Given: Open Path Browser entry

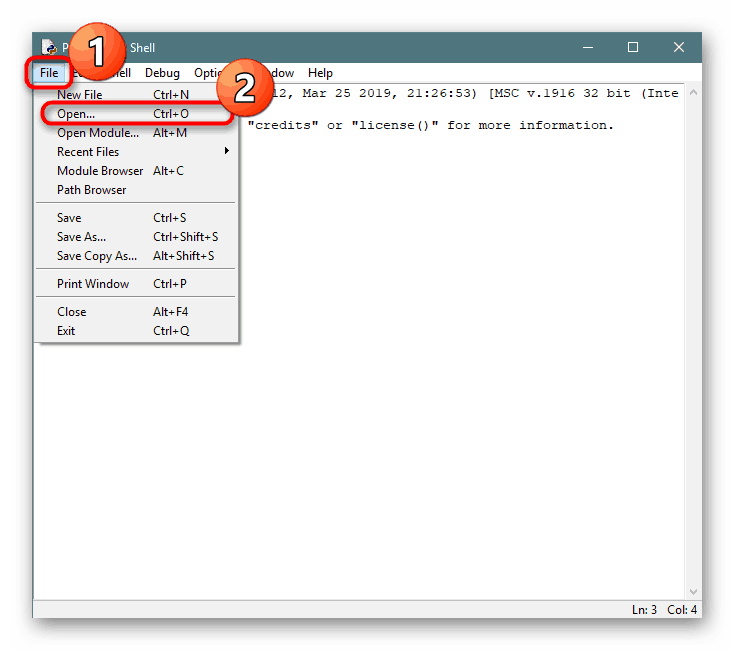Looking at the screenshot, I should [x=137, y=190].
